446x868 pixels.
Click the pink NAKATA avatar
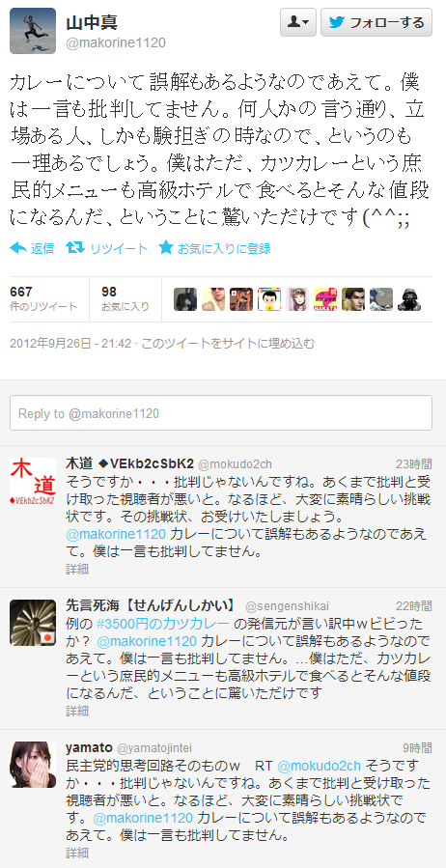[x=324, y=299]
